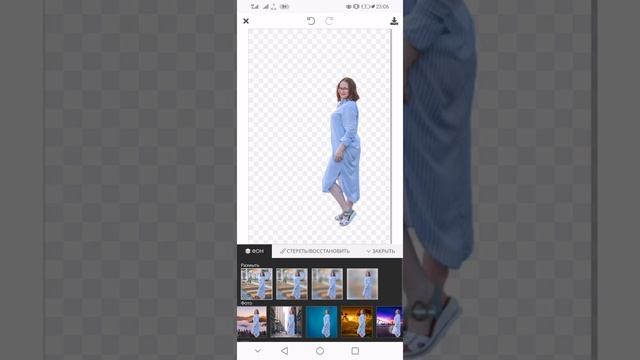Screen dimensions: 640x360
Task: Collapse the panel with ЗАКРЫТЬ
Action: pyautogui.click(x=380, y=251)
